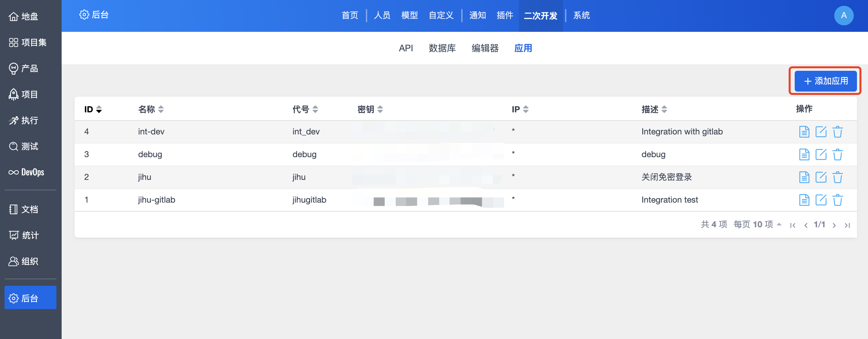868x339 pixels.
Task: Expand the 每页 10 项 page size dropdown
Action: click(x=757, y=225)
